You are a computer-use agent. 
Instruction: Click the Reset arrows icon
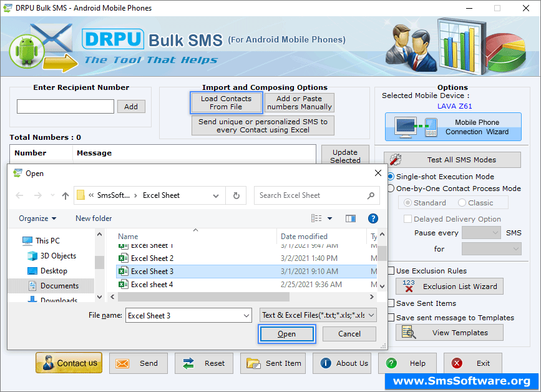[188, 363]
